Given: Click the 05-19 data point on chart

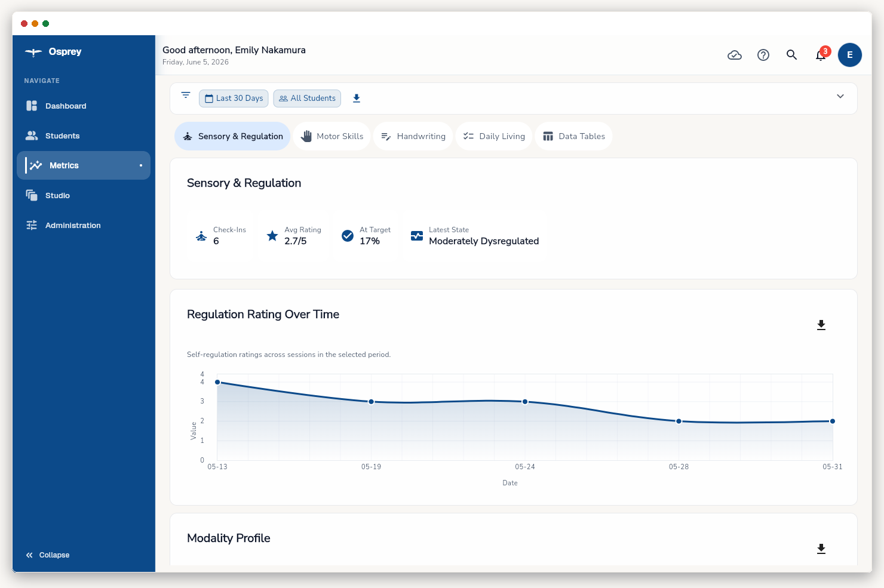Looking at the screenshot, I should click(371, 402).
